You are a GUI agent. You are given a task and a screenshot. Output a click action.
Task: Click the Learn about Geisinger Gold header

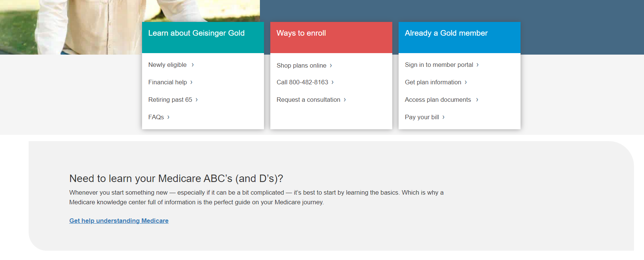click(203, 38)
